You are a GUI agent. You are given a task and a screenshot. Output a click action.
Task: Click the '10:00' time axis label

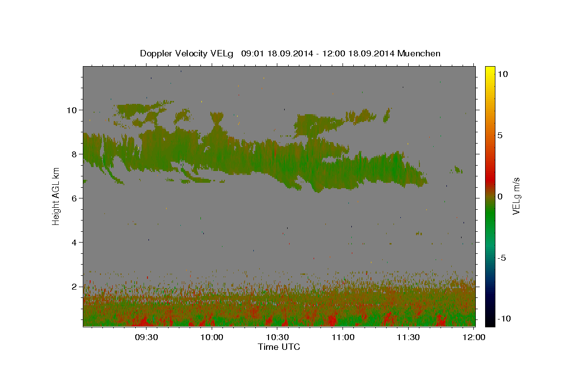[x=212, y=337]
